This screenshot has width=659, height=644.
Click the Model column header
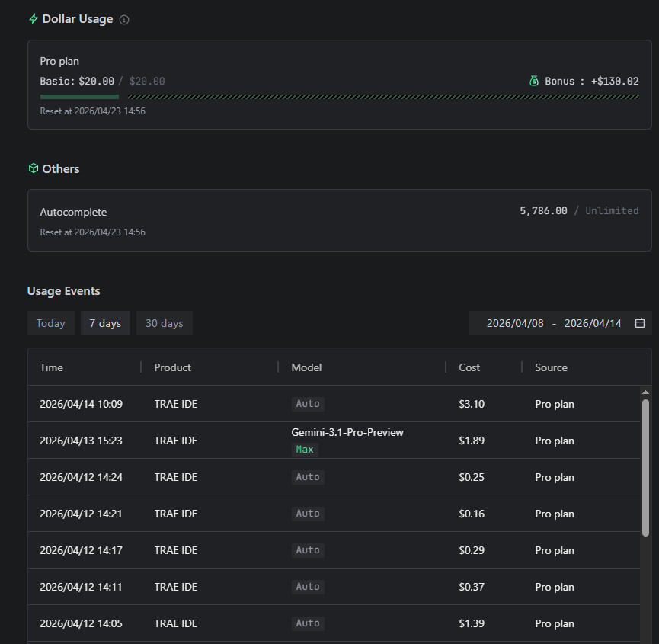pos(306,367)
